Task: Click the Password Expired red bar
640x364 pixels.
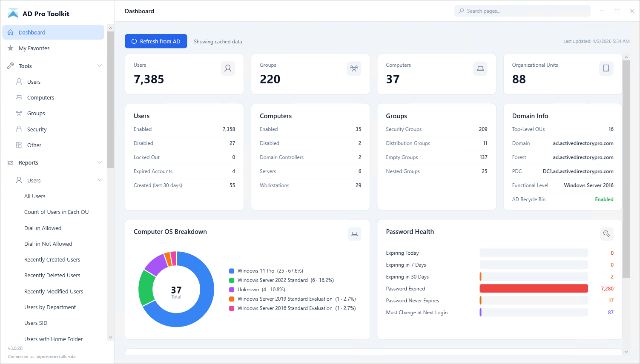Action: [x=534, y=288]
